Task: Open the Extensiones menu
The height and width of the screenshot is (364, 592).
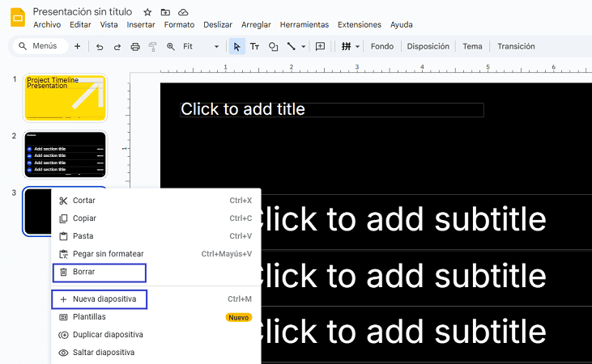Action: tap(360, 25)
